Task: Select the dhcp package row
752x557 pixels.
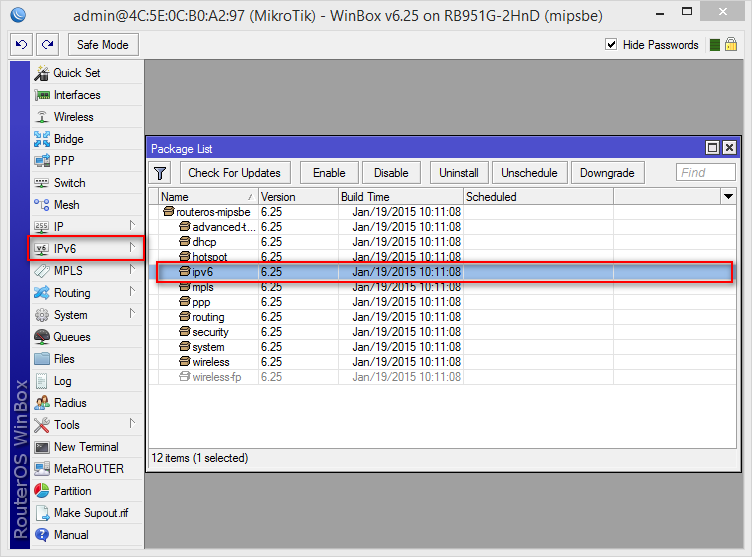Action: pyautogui.click(x=442, y=242)
